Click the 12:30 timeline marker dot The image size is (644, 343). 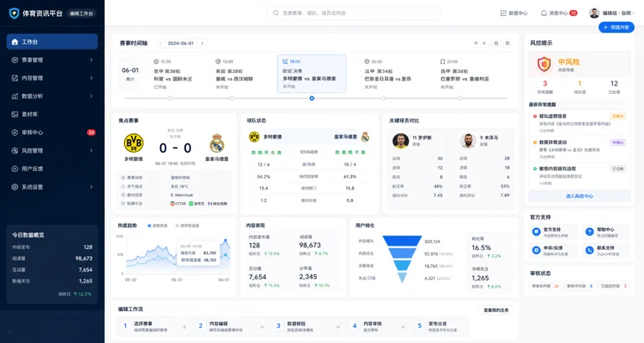(x=170, y=98)
